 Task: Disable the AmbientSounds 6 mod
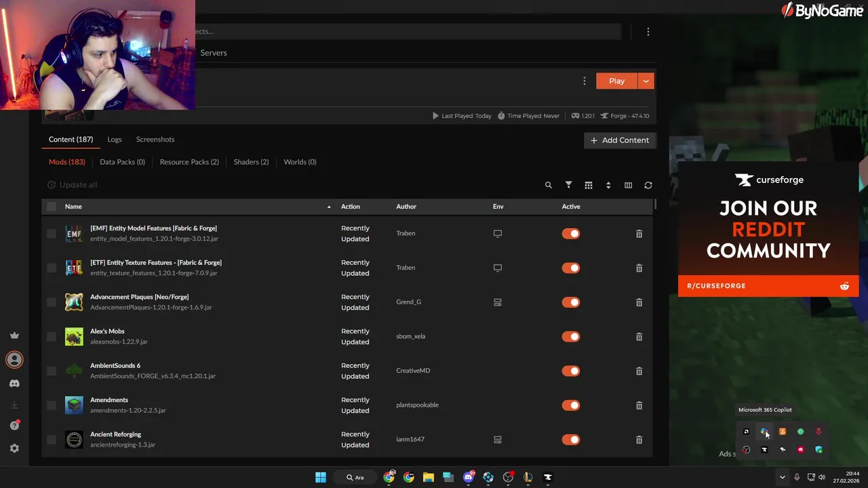[571, 371]
